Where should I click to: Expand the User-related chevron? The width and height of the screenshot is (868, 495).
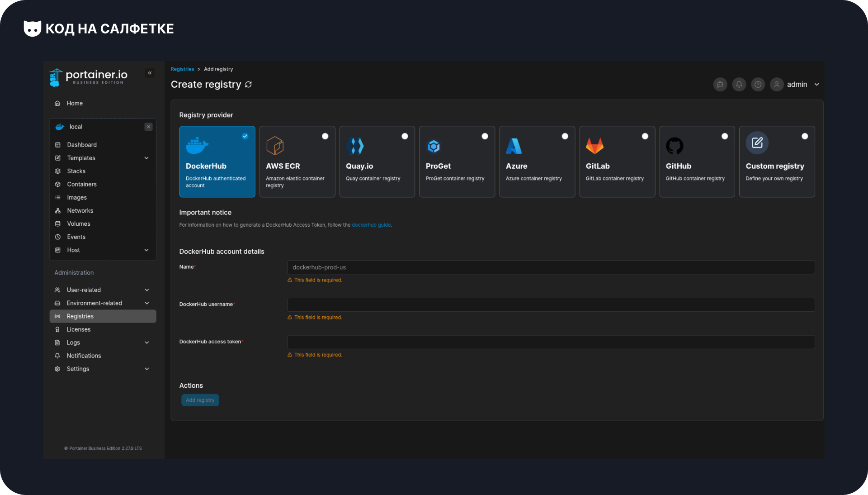coord(147,290)
